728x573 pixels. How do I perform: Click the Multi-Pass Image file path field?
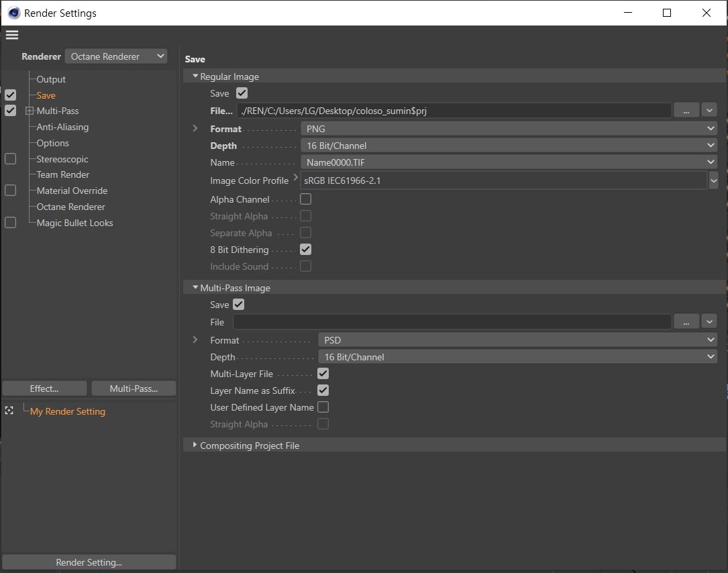click(452, 321)
